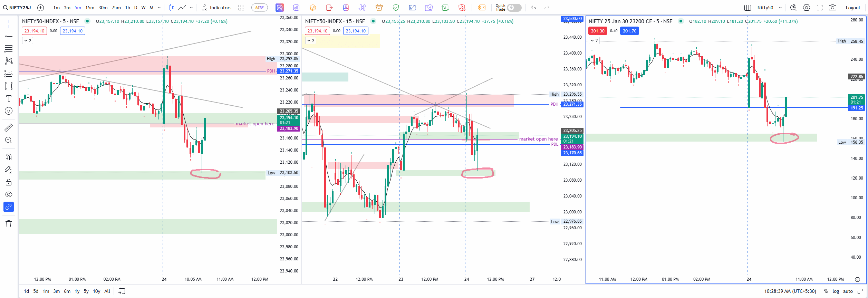Click the add symbol plus icon
Viewport: 868px width, 298px height.
(40, 8)
